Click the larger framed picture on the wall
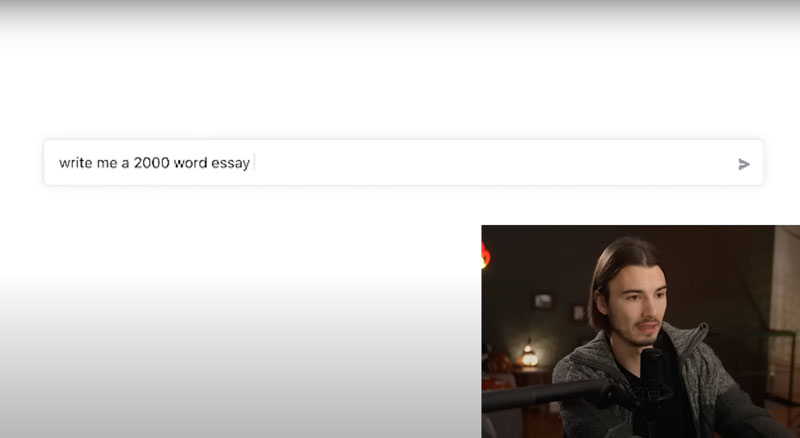The image size is (800, 438). [542, 301]
